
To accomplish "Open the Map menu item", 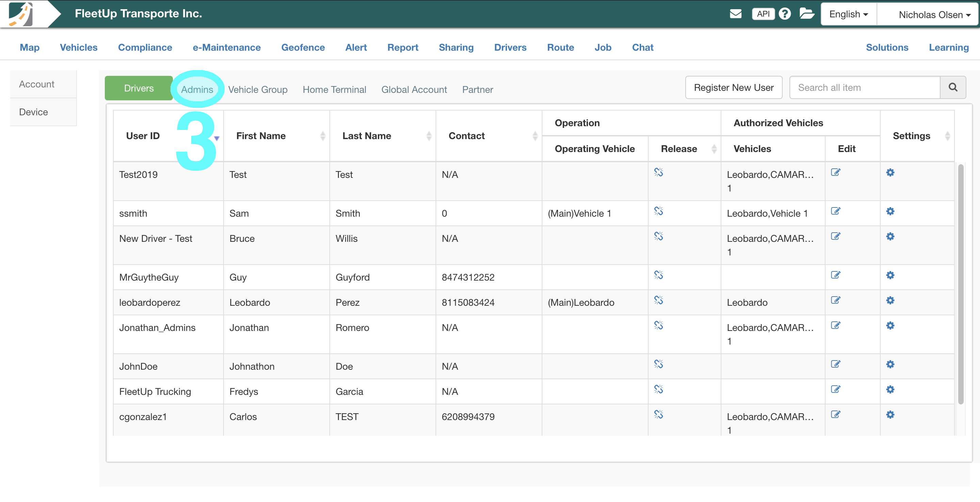I will tap(30, 47).
